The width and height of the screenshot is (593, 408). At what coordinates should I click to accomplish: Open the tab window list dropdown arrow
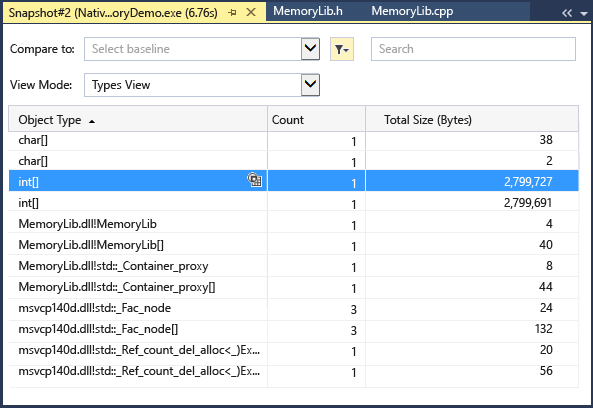[584, 14]
